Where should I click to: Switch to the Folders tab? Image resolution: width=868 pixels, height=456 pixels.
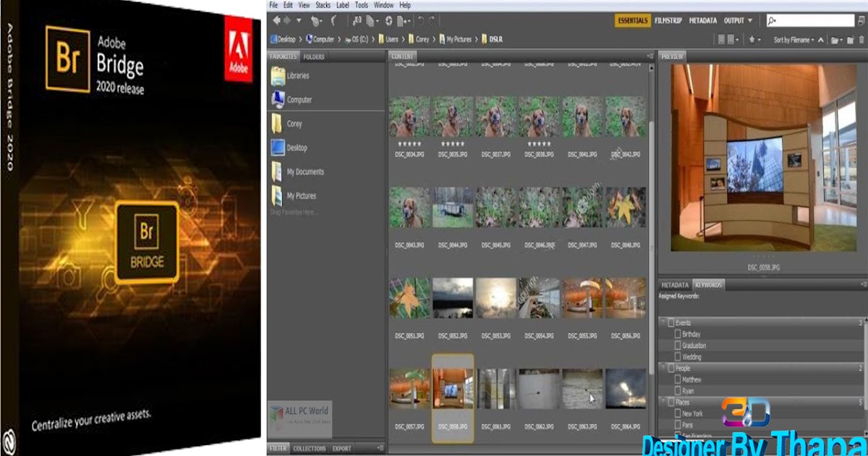[x=314, y=56]
